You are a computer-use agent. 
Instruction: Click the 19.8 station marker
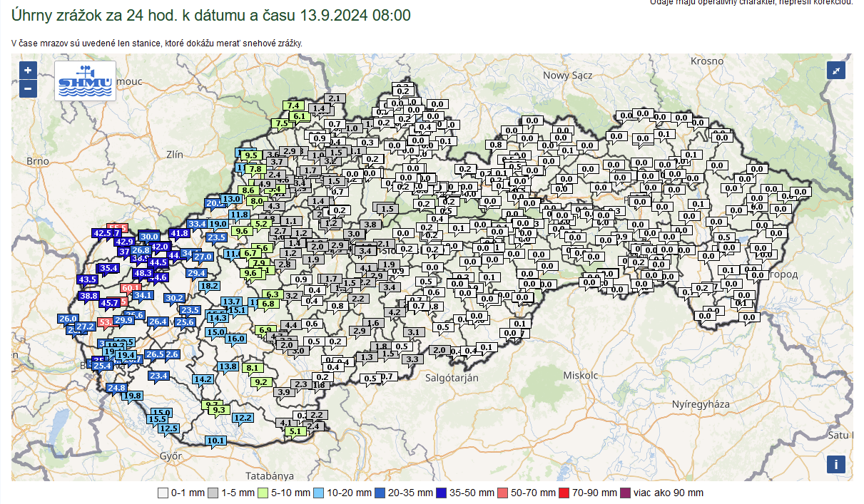[x=133, y=396]
